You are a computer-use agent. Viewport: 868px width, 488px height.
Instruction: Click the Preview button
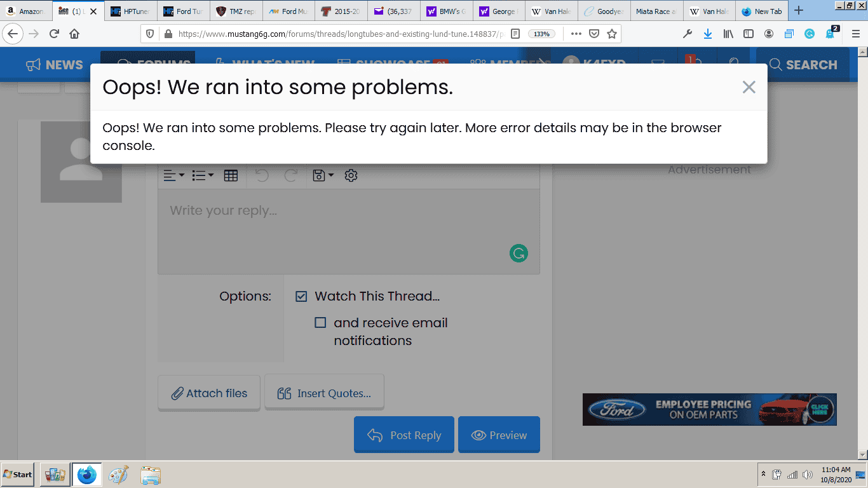point(499,435)
